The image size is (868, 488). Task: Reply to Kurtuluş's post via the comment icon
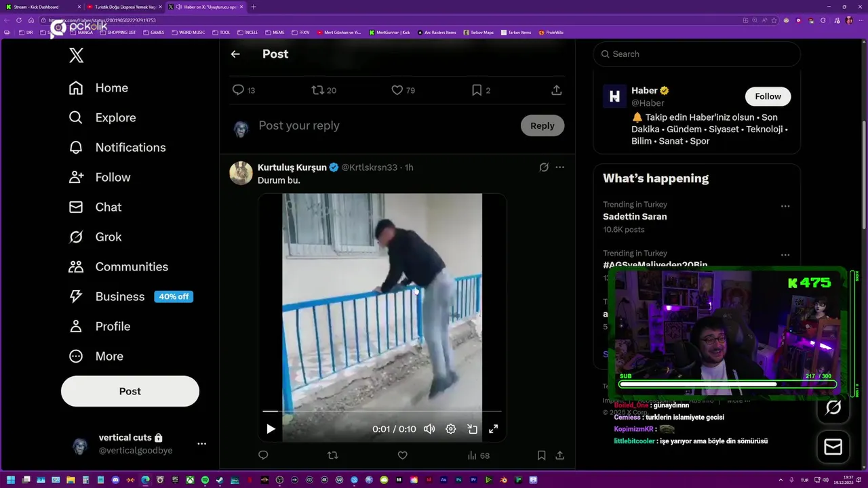pyautogui.click(x=263, y=455)
